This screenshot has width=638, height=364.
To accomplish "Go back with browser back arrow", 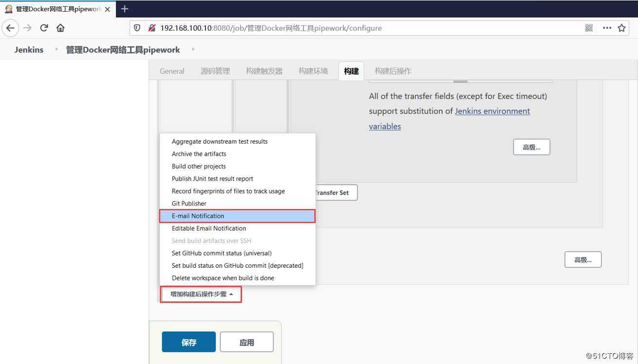I will pos(11,28).
